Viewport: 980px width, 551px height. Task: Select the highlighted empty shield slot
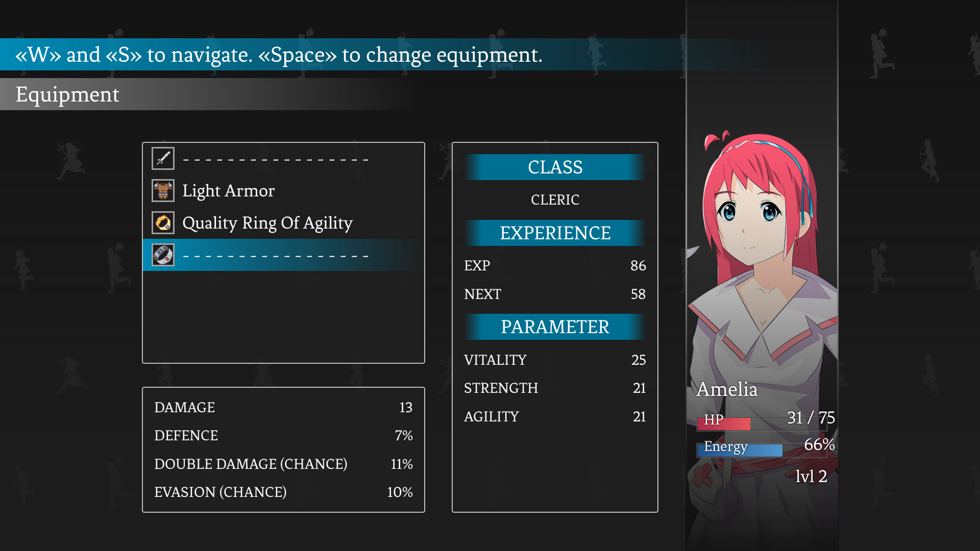click(x=276, y=255)
